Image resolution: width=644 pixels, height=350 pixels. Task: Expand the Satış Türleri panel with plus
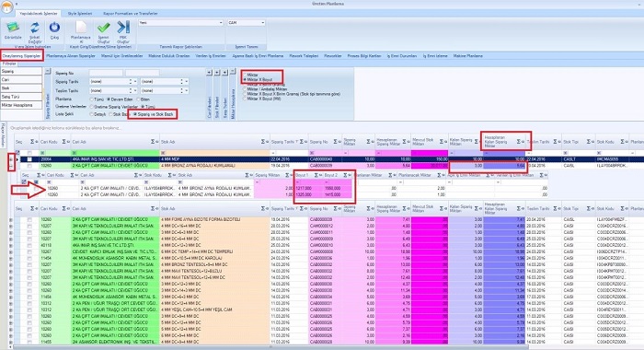pyautogui.click(x=224, y=73)
